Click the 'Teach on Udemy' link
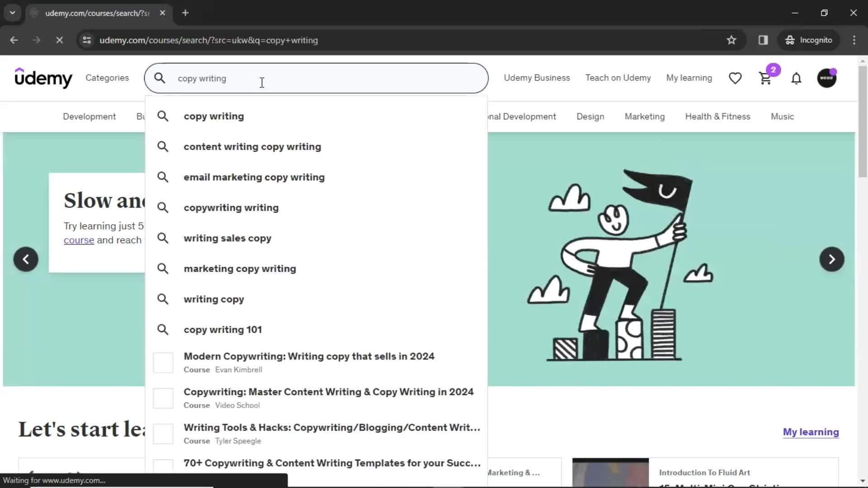This screenshot has height=488, width=868. pos(618,77)
